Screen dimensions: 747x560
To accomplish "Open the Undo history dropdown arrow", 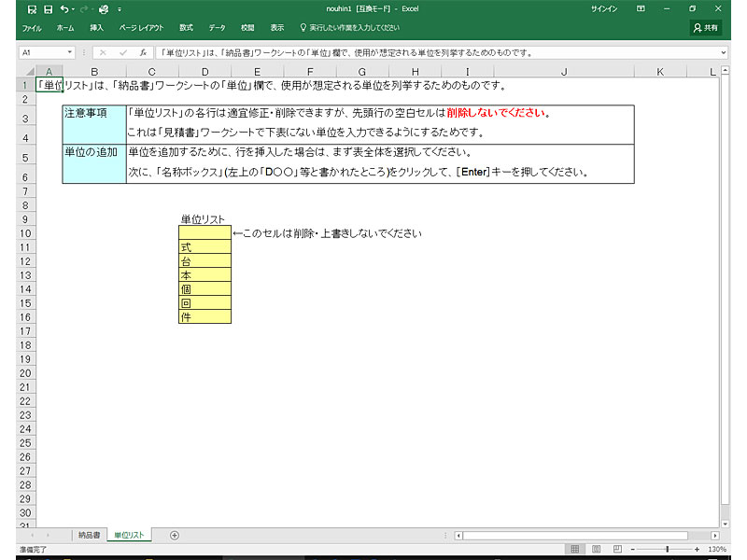I will pos(73,9).
